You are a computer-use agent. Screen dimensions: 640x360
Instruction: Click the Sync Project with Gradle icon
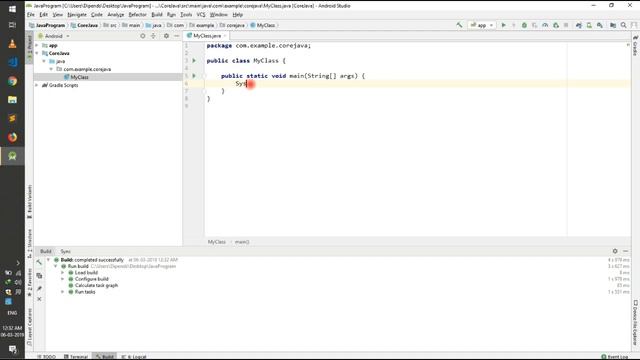(578, 25)
